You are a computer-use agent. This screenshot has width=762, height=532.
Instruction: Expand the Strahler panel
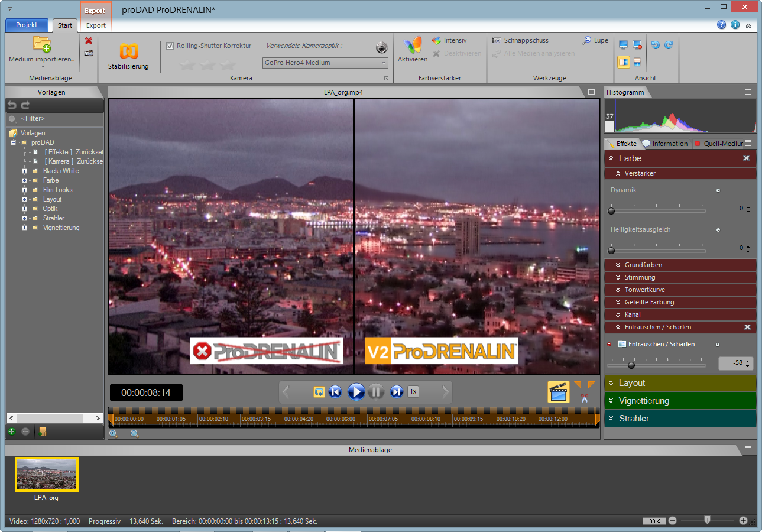680,419
